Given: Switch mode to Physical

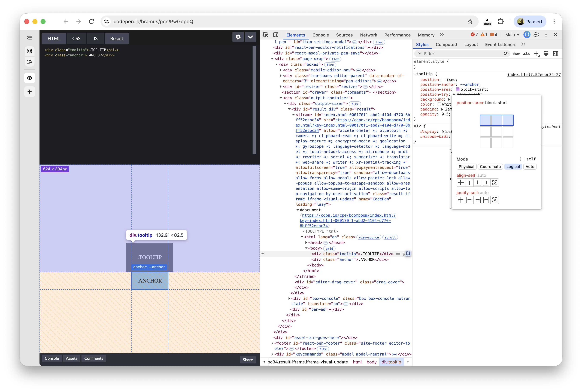Looking at the screenshot, I should (x=466, y=167).
